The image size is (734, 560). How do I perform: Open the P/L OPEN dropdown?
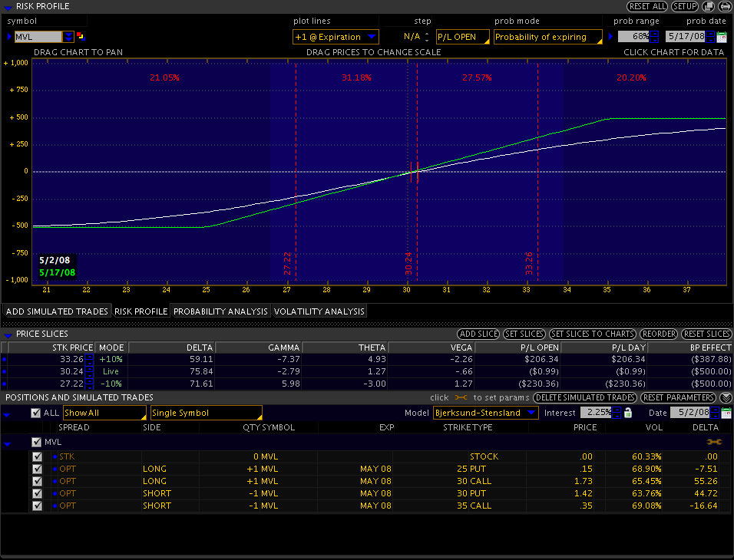point(462,37)
